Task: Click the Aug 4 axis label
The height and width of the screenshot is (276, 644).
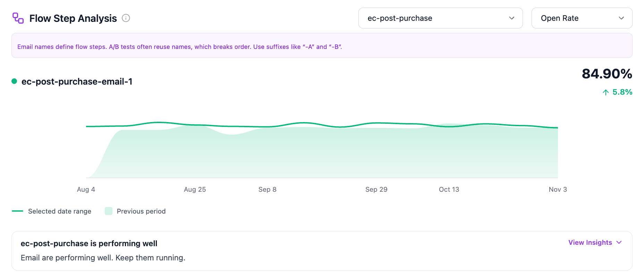Action: click(86, 189)
